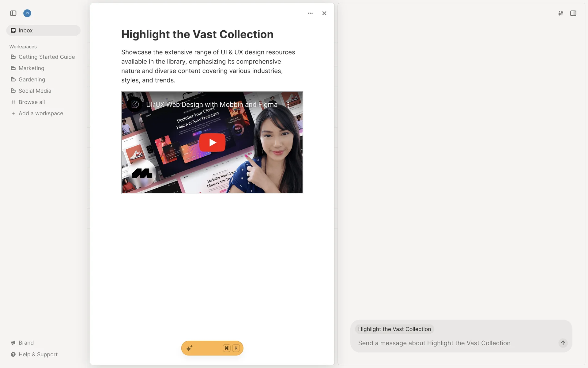The width and height of the screenshot is (588, 368).
Task: Open the Brand megaphone item
Action: [x=26, y=343]
